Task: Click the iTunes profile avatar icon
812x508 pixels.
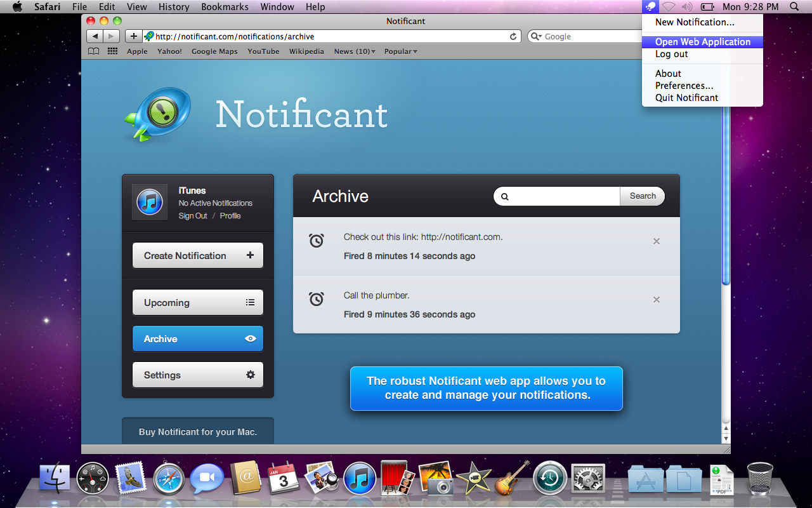Action: 150,203
